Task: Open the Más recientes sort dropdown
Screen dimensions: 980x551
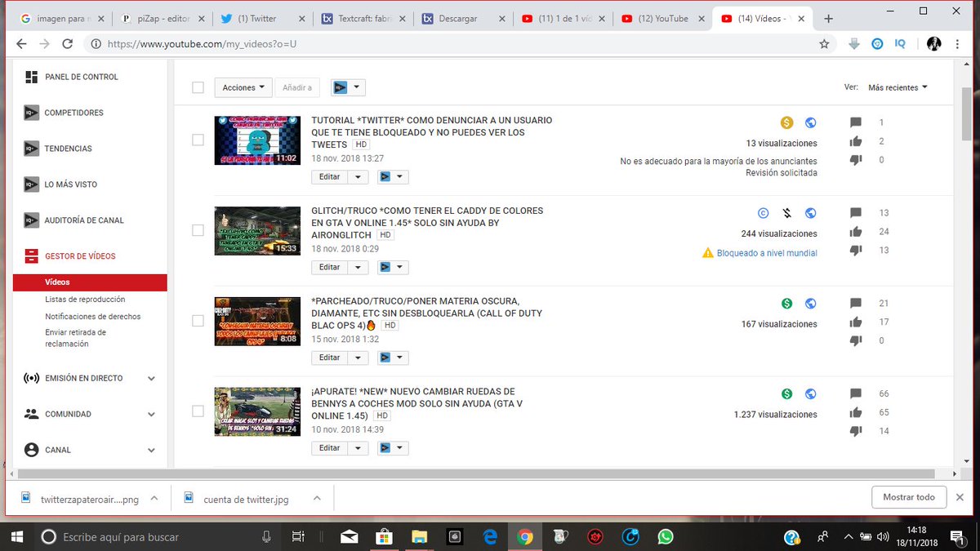Action: pyautogui.click(x=898, y=87)
